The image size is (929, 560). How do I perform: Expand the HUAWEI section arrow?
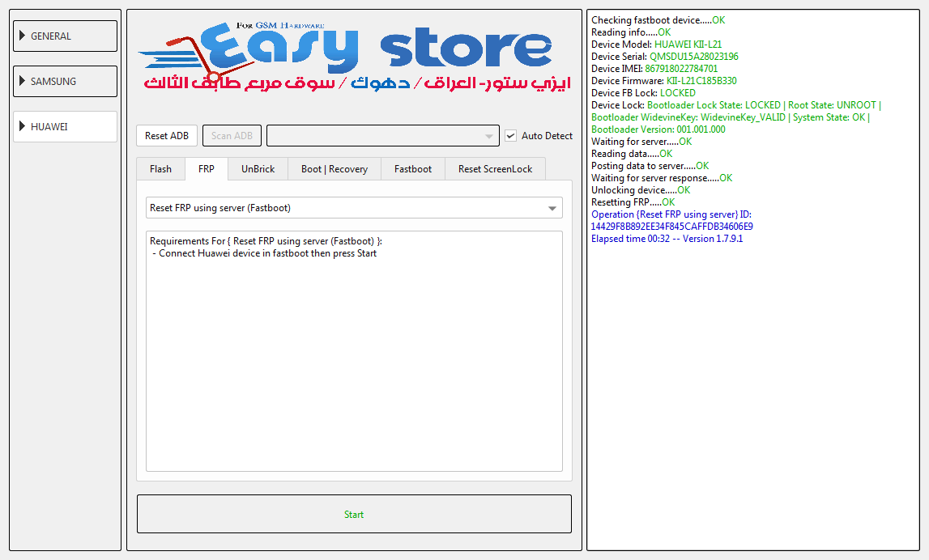pos(22,126)
